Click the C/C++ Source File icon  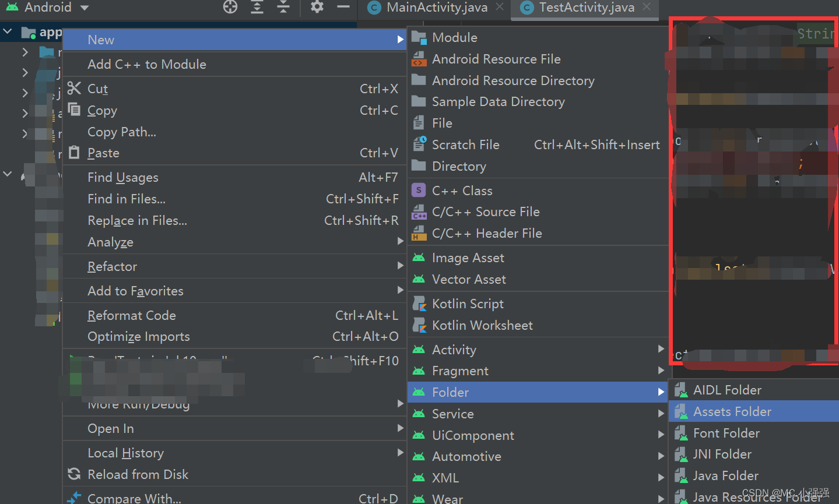(x=419, y=212)
